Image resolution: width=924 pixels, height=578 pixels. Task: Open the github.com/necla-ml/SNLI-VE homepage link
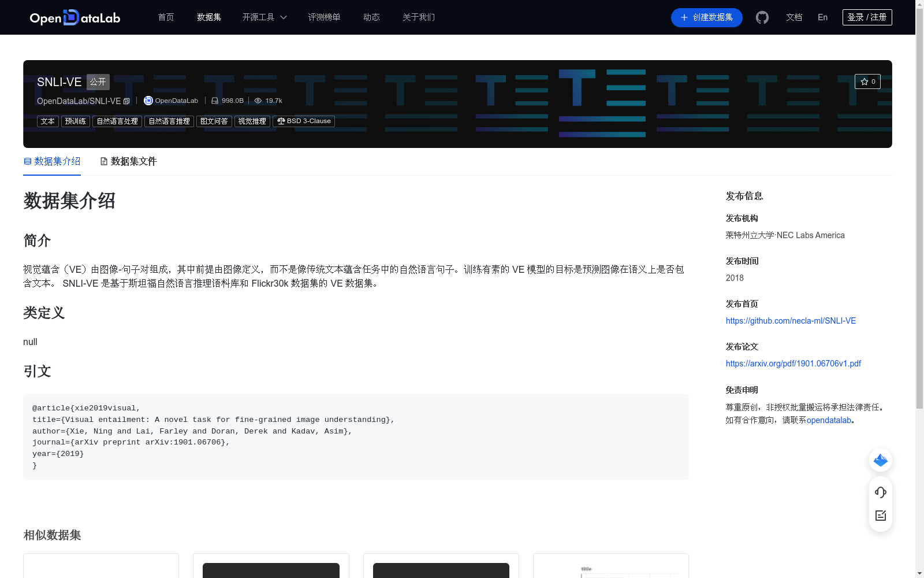(x=791, y=321)
